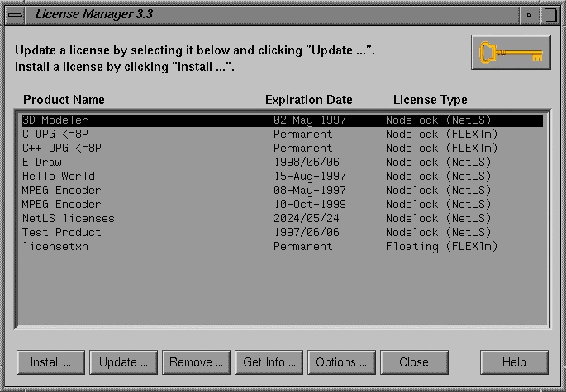Click the golden key icon
Image resolution: width=566 pixels, height=392 pixels.
tap(511, 53)
